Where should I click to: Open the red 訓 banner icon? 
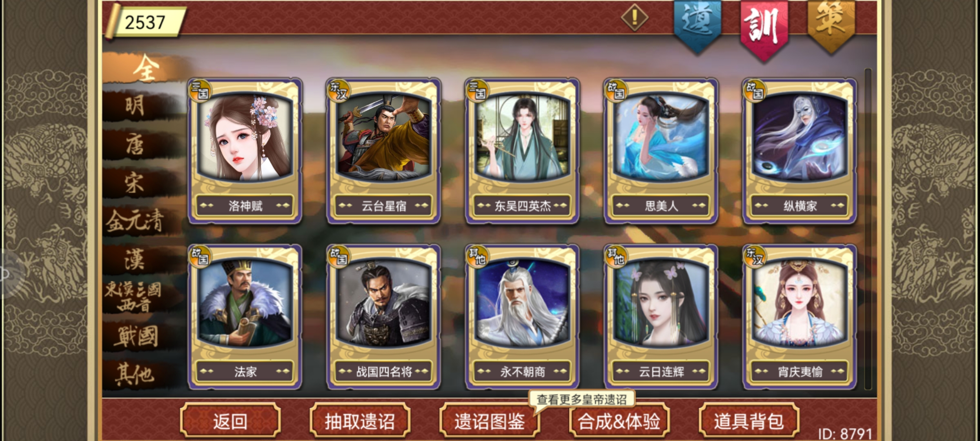point(764,29)
